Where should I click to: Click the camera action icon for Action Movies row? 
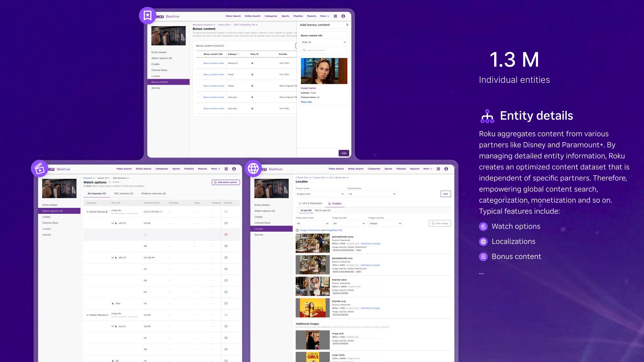pyautogui.click(x=226, y=212)
